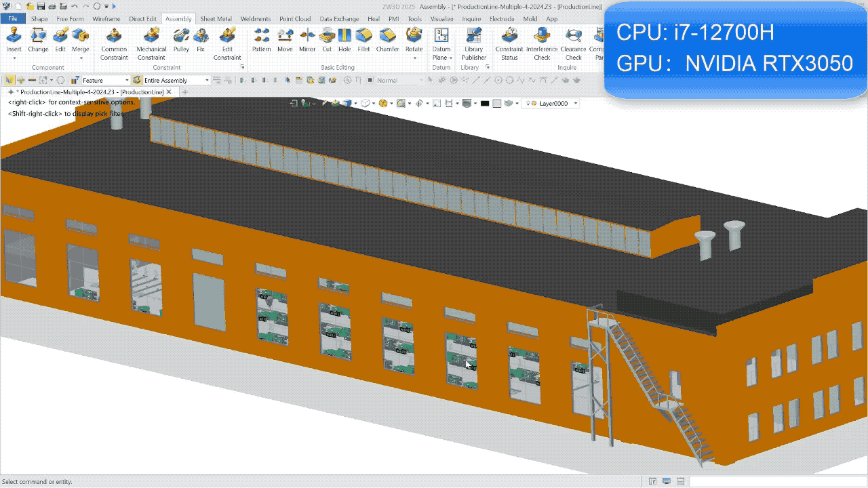Viewport: 868px width, 488px height.
Task: Click the "Select command or entity." status text
Action: 37,482
